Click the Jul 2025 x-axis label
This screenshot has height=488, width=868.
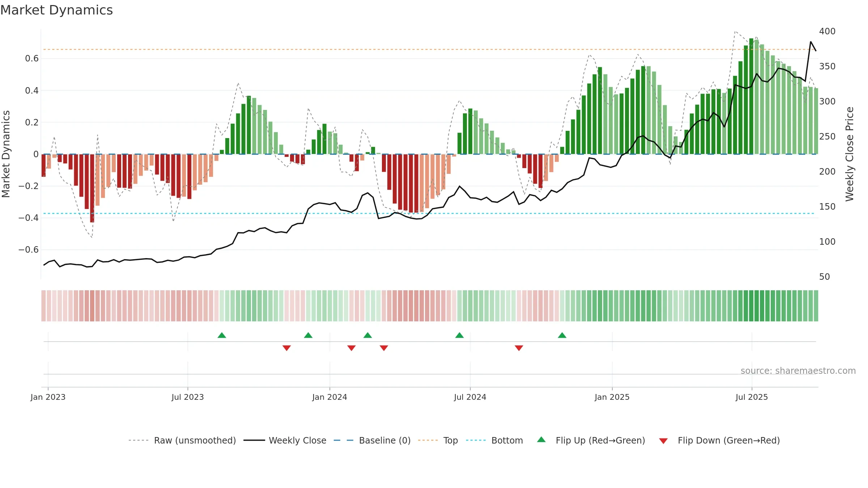coord(752,397)
